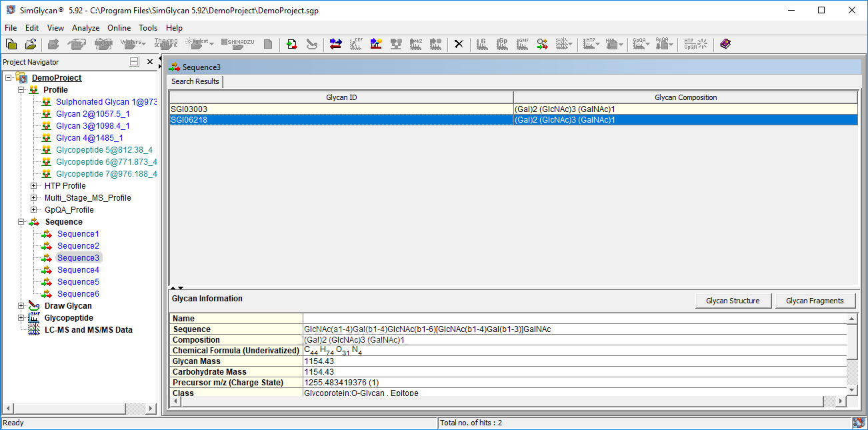Screen dimensions: 868x430
Task: Click the split pane collapse arrows
Action: coord(177,287)
